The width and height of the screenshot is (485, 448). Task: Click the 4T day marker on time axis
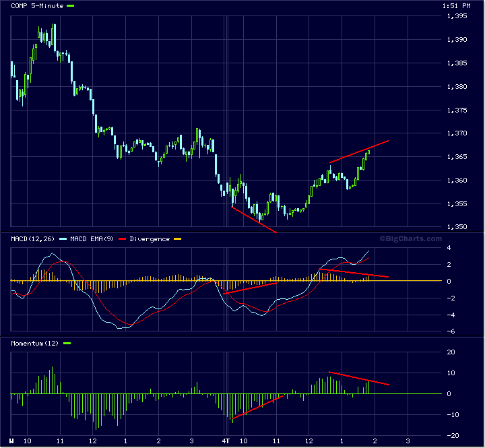[227, 441]
